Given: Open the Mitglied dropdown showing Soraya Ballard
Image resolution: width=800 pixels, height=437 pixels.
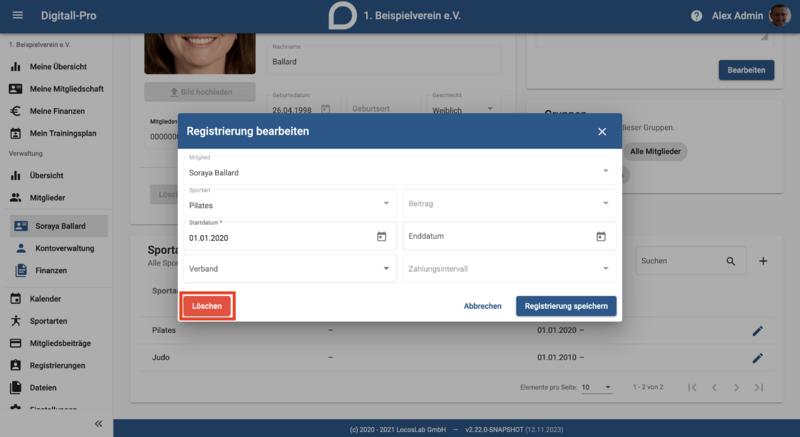Looking at the screenshot, I should 399,171.
